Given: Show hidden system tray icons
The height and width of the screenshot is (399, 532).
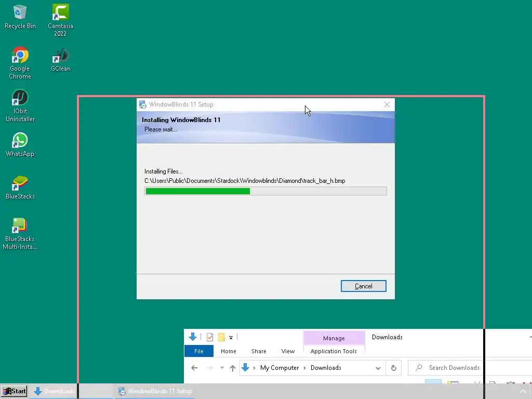Looking at the screenshot, I should click(x=523, y=392).
